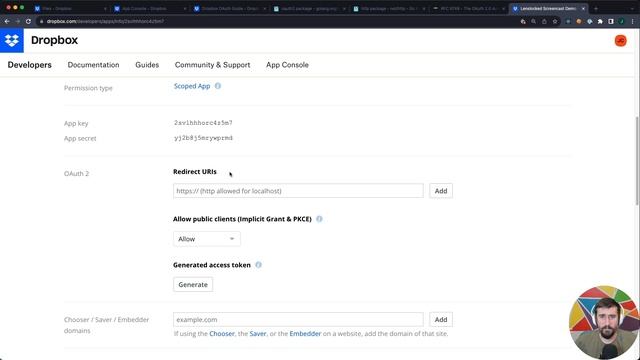
Task: Add the Redirect URI
Action: click(441, 191)
